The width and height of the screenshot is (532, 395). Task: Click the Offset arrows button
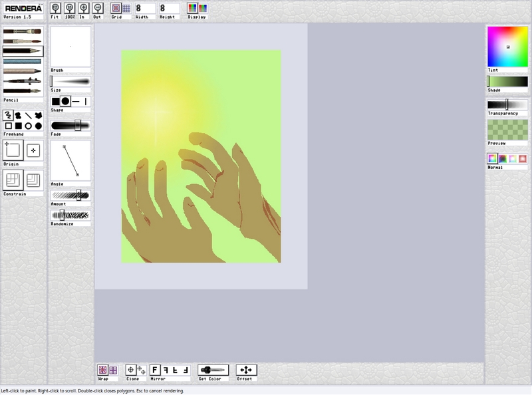246,370
